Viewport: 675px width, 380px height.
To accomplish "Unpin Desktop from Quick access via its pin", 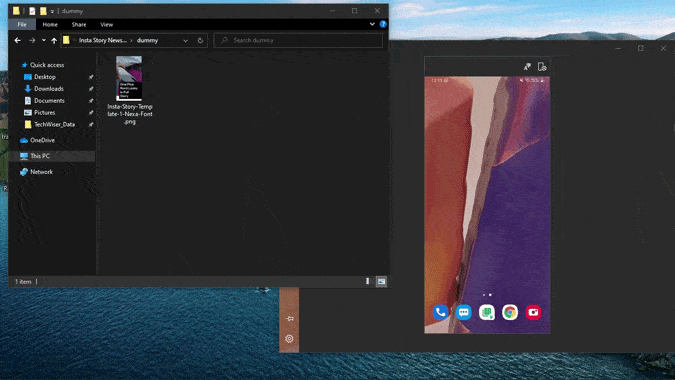I will click(91, 77).
